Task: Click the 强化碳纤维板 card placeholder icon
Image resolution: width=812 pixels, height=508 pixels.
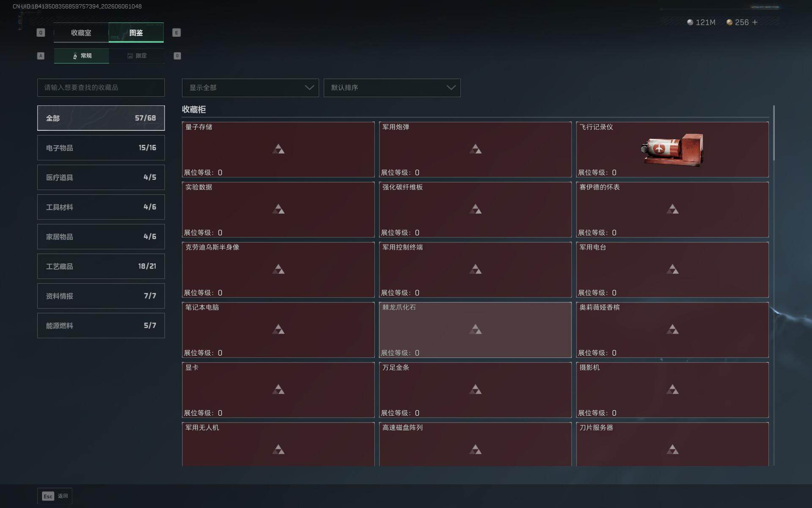Action: [475, 209]
